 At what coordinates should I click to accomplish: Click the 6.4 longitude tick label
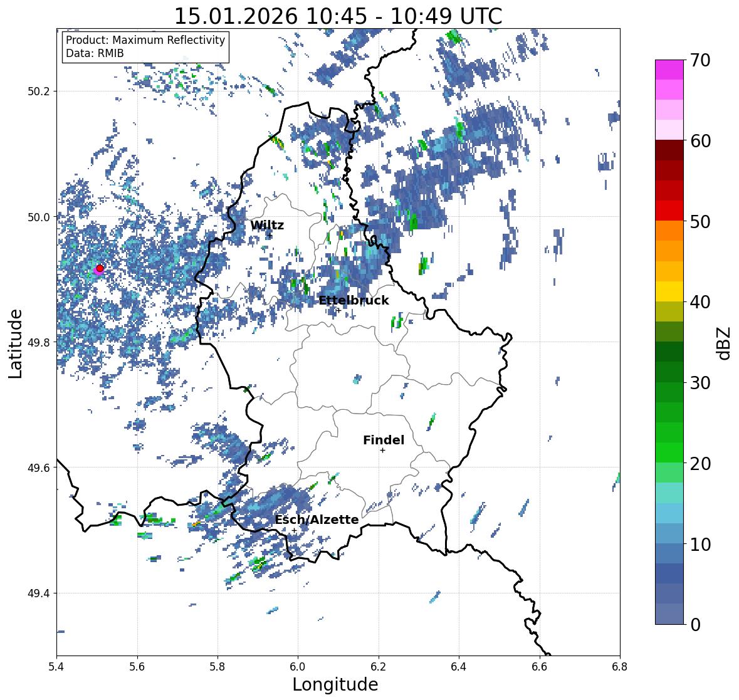[459, 666]
